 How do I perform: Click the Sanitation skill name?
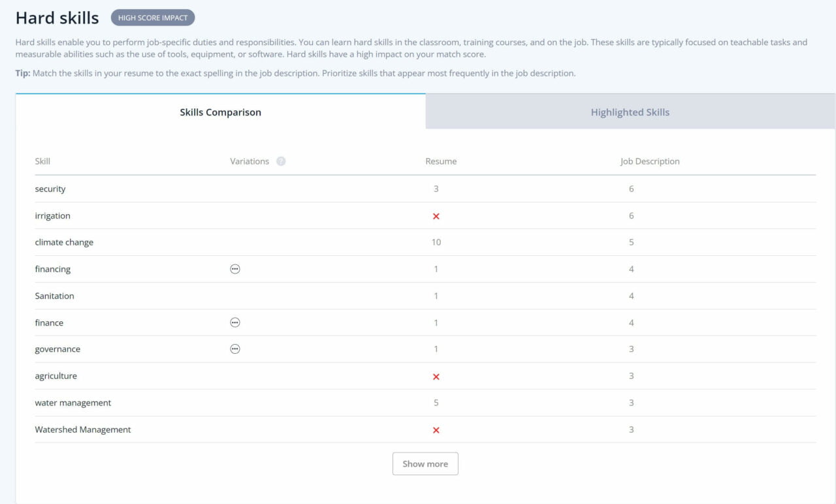[x=54, y=296]
